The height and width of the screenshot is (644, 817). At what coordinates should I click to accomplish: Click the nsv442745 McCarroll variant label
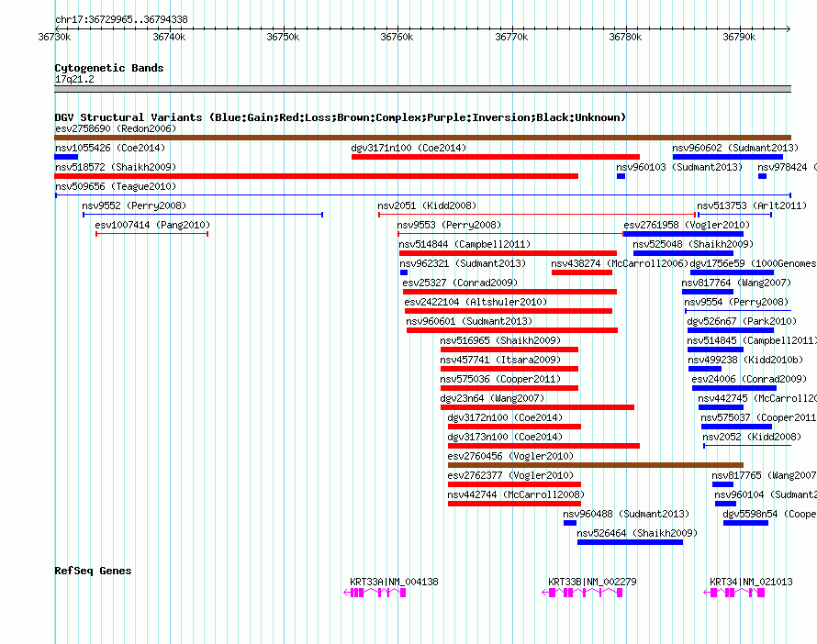pyautogui.click(x=757, y=398)
